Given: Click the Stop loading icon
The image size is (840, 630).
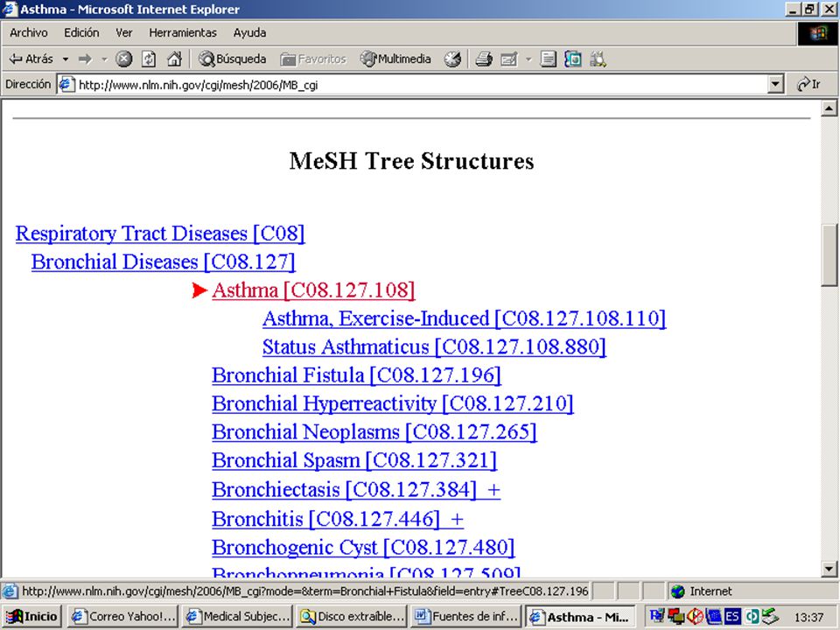Looking at the screenshot, I should (x=123, y=59).
